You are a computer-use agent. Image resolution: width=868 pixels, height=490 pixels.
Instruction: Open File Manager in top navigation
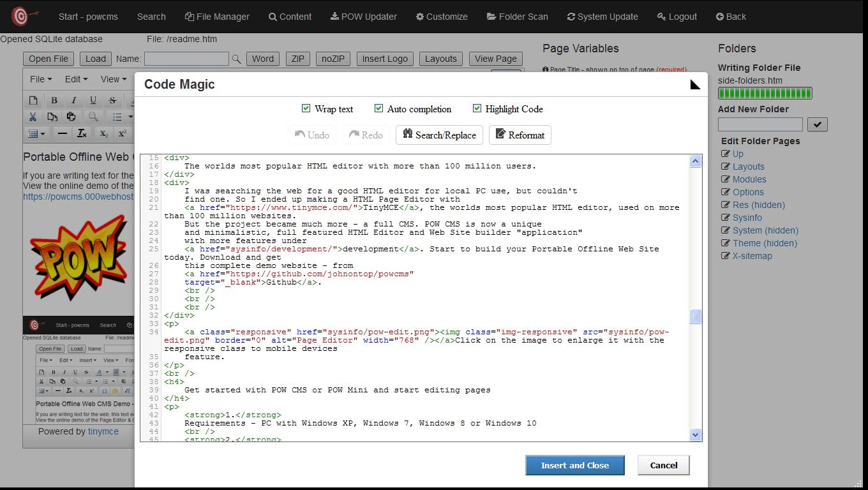coord(217,17)
